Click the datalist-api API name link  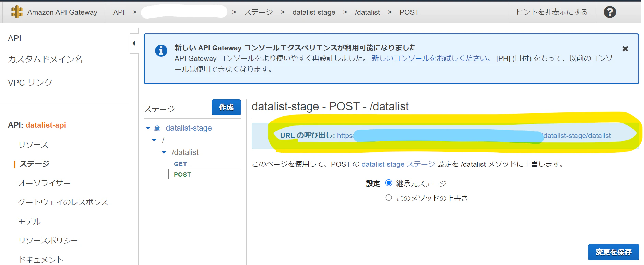point(46,125)
